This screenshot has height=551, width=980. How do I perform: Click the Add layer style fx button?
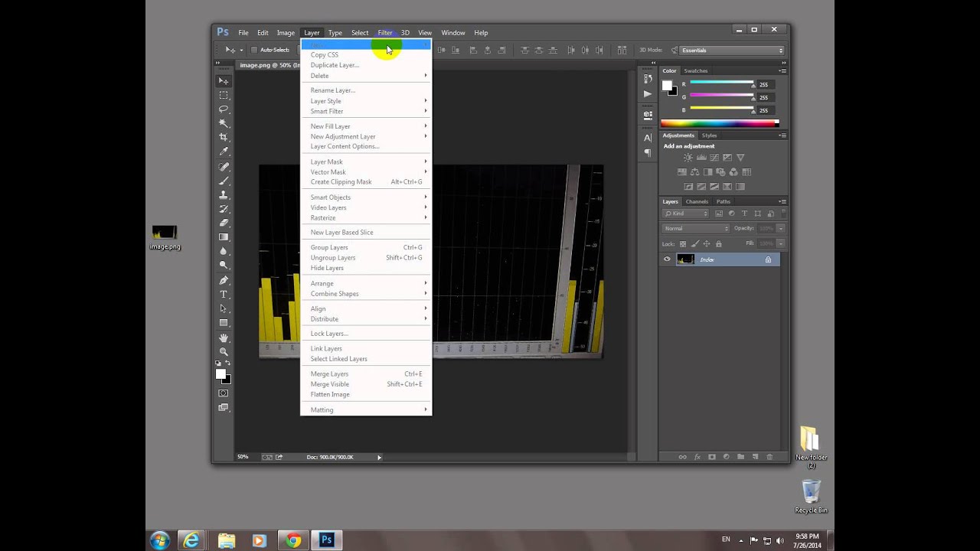click(697, 457)
